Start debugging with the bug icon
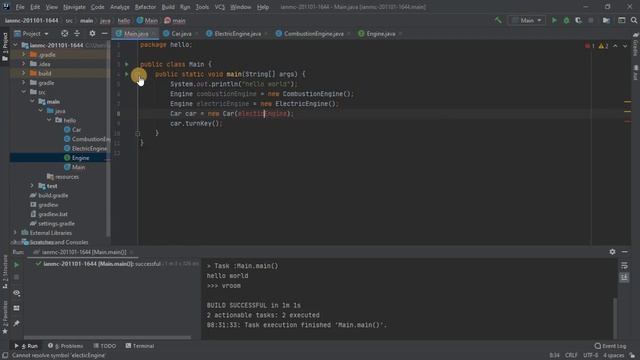 click(x=566, y=20)
